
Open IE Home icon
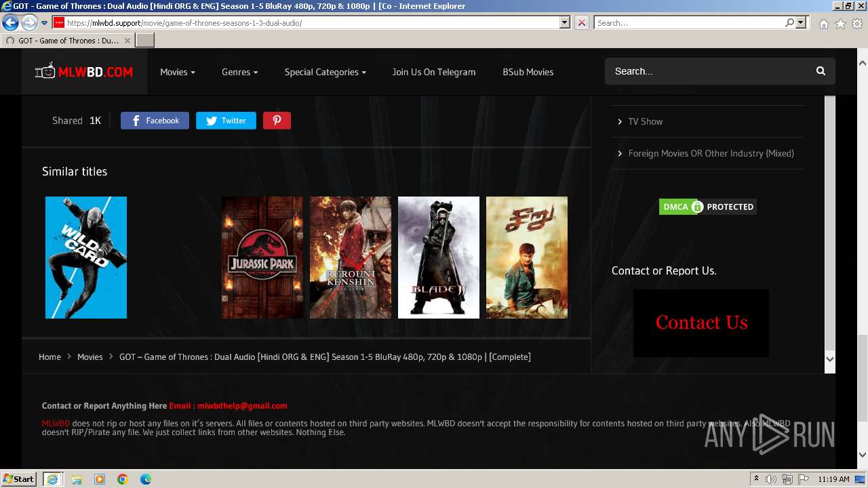click(x=823, y=24)
